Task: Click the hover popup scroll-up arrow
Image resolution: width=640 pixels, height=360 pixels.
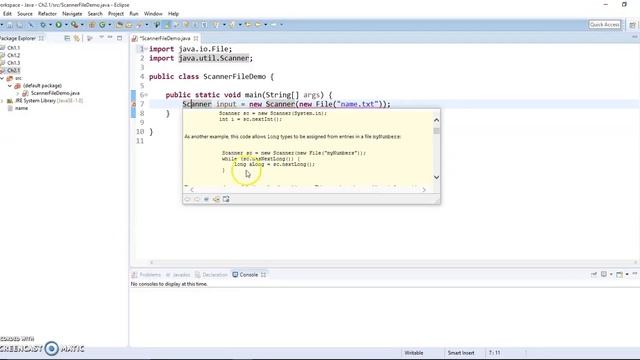Action: point(436,120)
